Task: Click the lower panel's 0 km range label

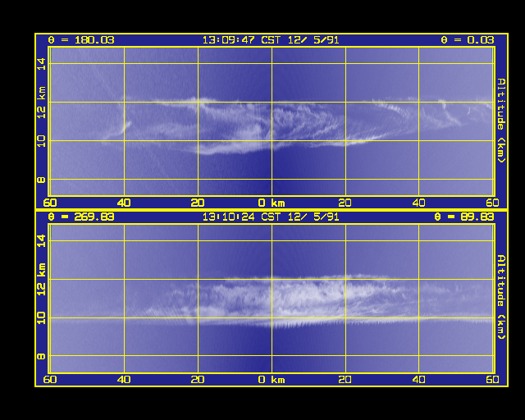Action: [272, 380]
